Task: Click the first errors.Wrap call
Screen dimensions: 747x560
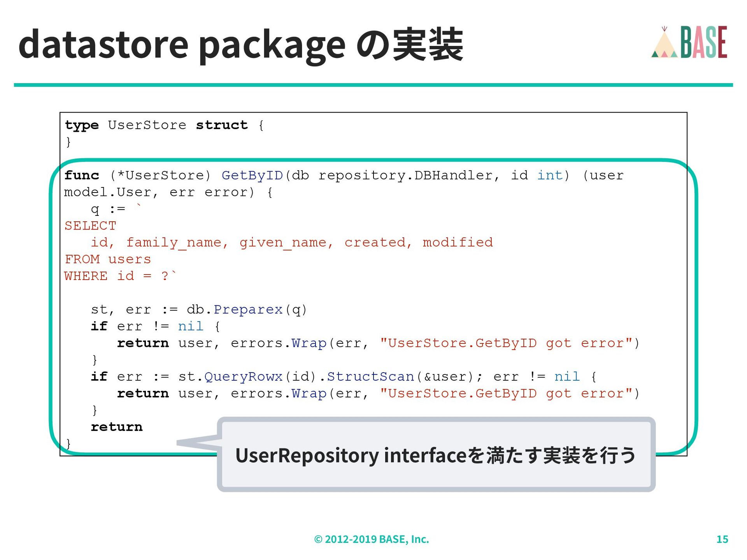Action: (279, 343)
